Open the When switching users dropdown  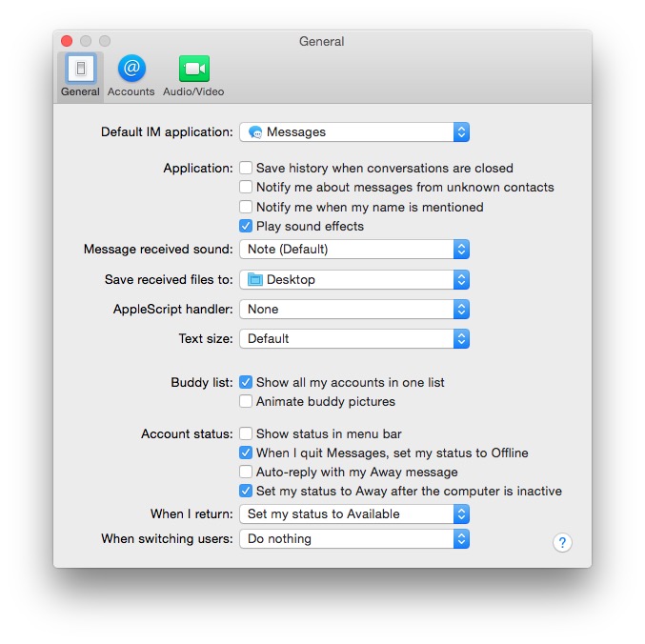(x=354, y=538)
